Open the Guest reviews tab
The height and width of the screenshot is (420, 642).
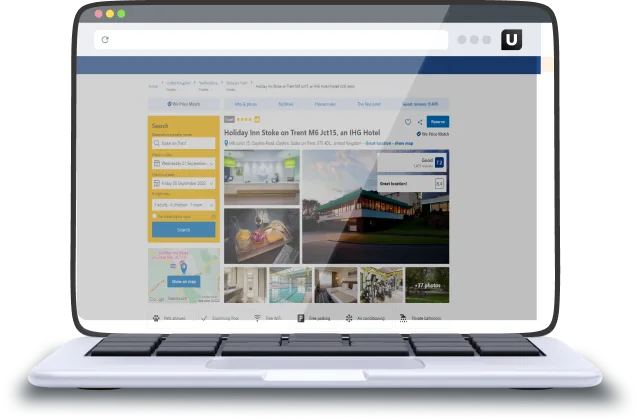point(420,103)
